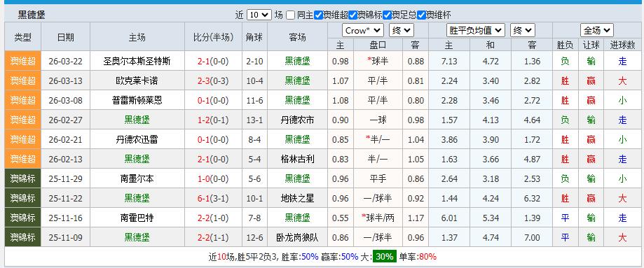644x268 pixels.
Task: Uncheck the 澳维超 league filter checkbox
Action: point(318,15)
